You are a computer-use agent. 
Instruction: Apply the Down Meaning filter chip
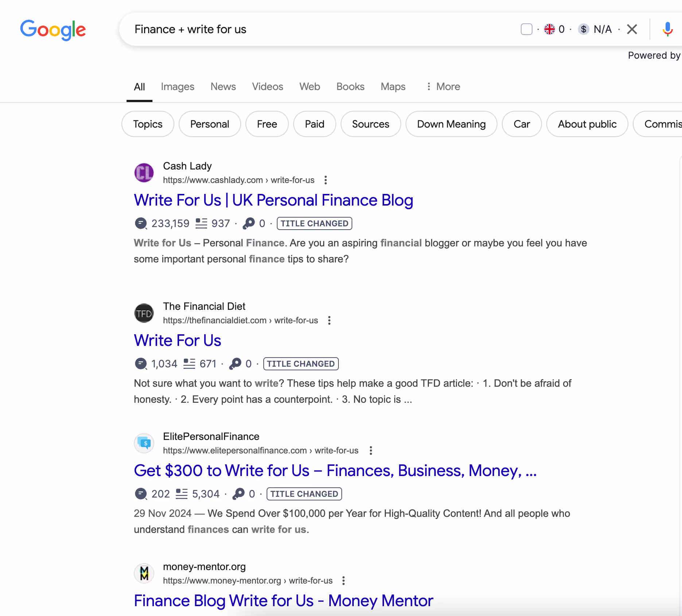[x=452, y=124]
